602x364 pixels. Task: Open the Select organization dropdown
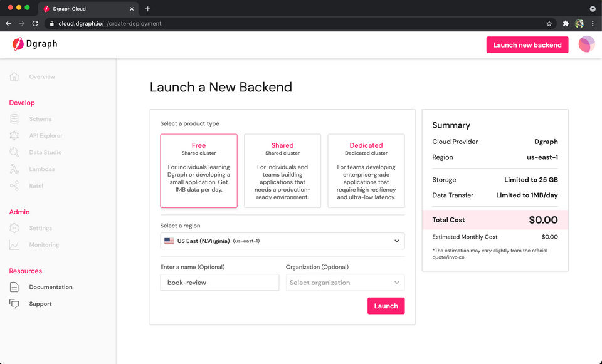coord(345,283)
